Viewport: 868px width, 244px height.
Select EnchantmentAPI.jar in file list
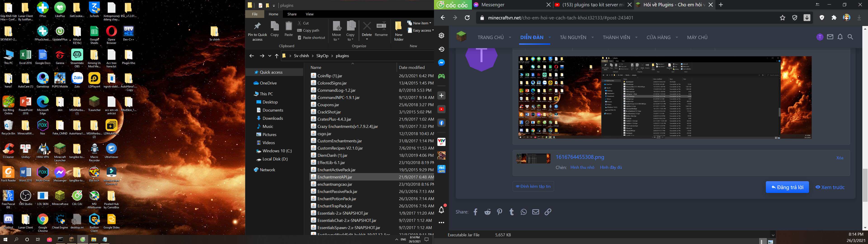click(335, 177)
